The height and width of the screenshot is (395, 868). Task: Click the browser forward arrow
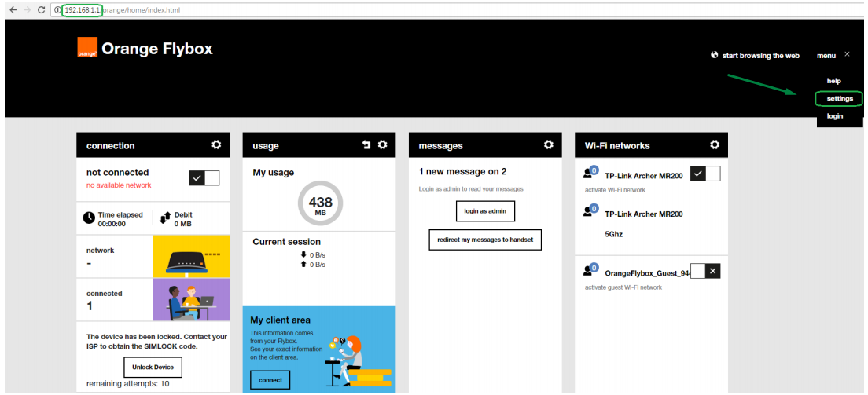[x=27, y=10]
